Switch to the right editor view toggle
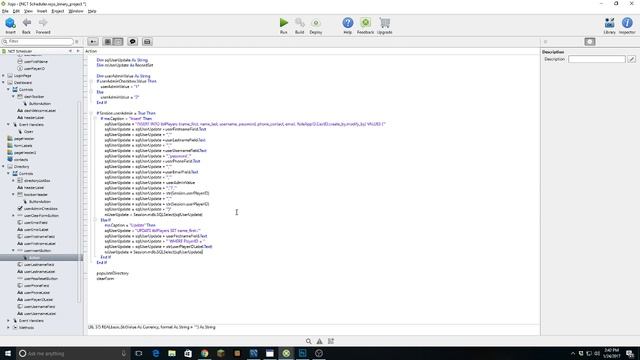Screen dimensions: 640x360 click(118, 42)
